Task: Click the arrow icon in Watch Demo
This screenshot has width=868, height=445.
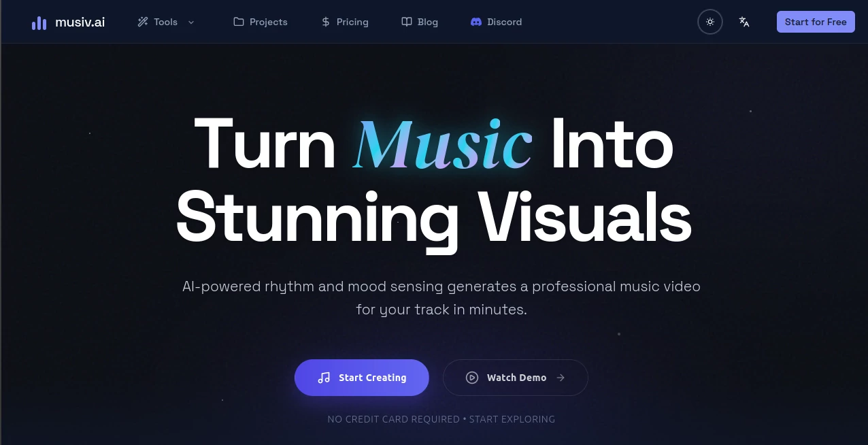Action: pyautogui.click(x=561, y=378)
